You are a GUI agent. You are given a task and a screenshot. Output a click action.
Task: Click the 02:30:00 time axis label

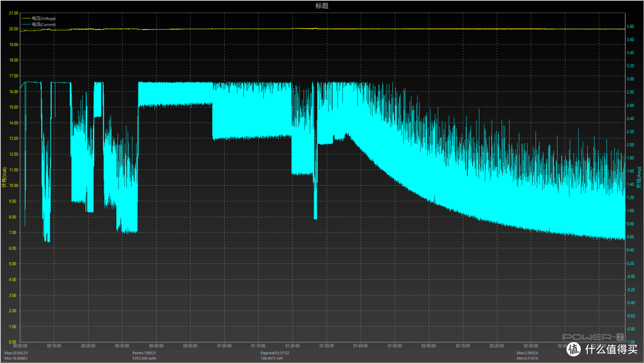point(531,346)
